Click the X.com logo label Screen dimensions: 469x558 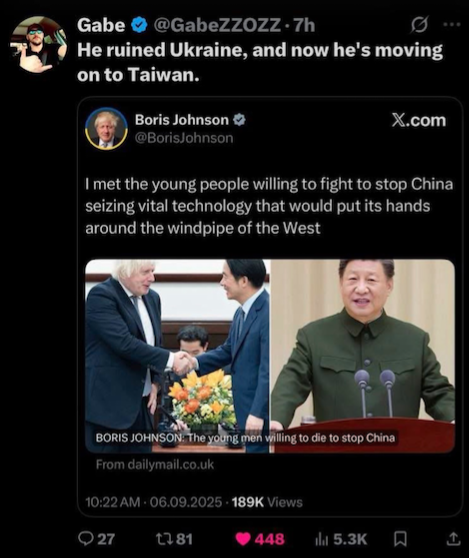point(419,120)
